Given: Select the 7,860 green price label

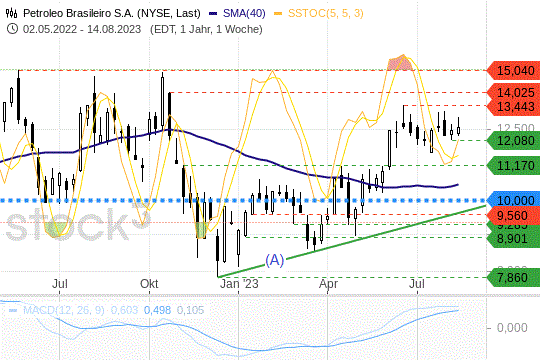Looking at the screenshot, I should coord(514,277).
